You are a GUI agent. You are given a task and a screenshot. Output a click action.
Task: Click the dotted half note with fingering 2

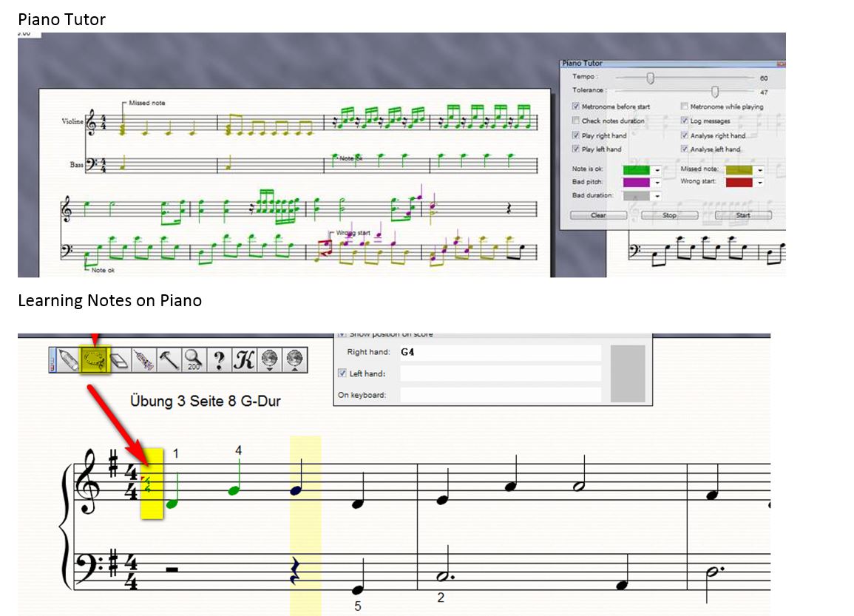[x=444, y=575]
